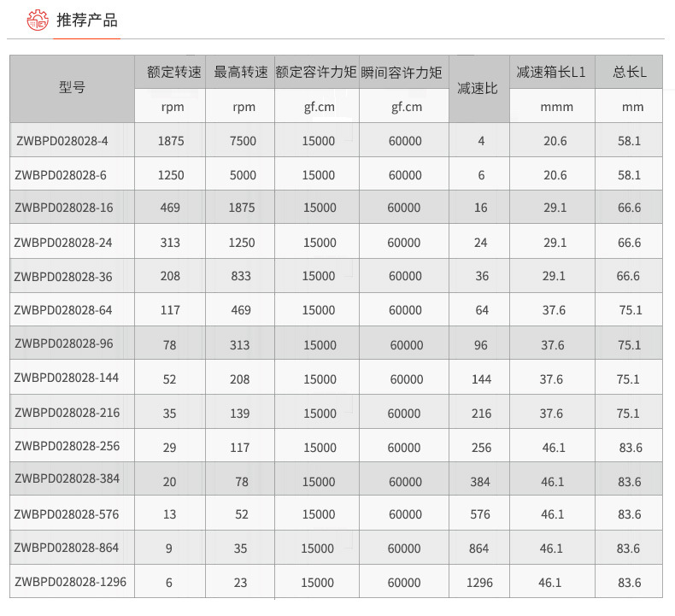Click max speed 833 value
The height and width of the screenshot is (616, 675).
click(241, 276)
